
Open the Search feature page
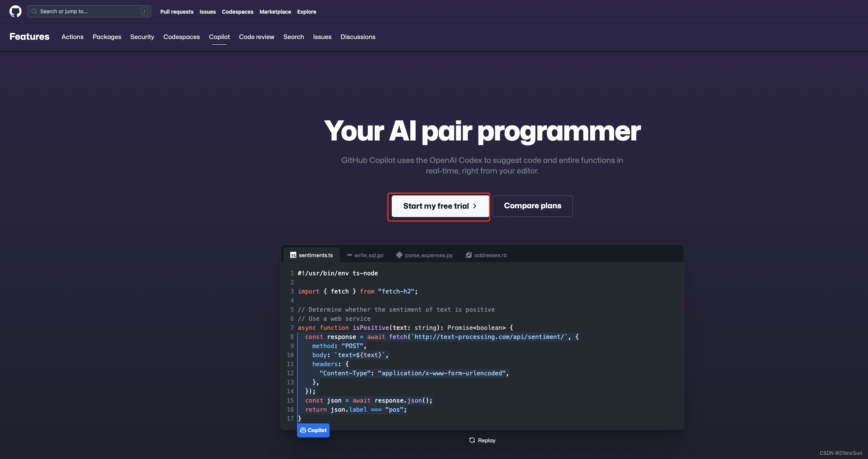pos(294,37)
